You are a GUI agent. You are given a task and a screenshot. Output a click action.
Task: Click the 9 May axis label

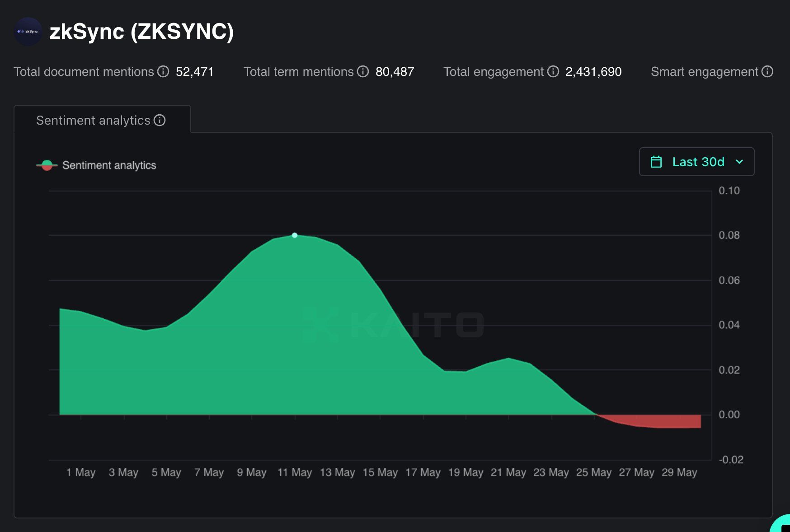click(252, 472)
